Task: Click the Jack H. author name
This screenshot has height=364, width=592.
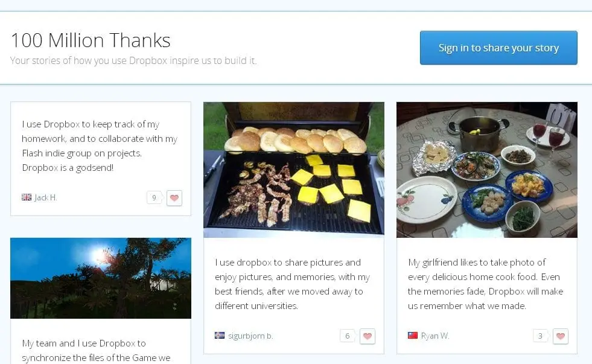Action: click(46, 197)
